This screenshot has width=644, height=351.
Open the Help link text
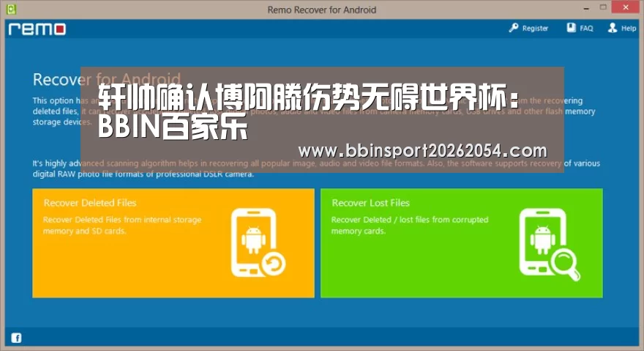629,29
